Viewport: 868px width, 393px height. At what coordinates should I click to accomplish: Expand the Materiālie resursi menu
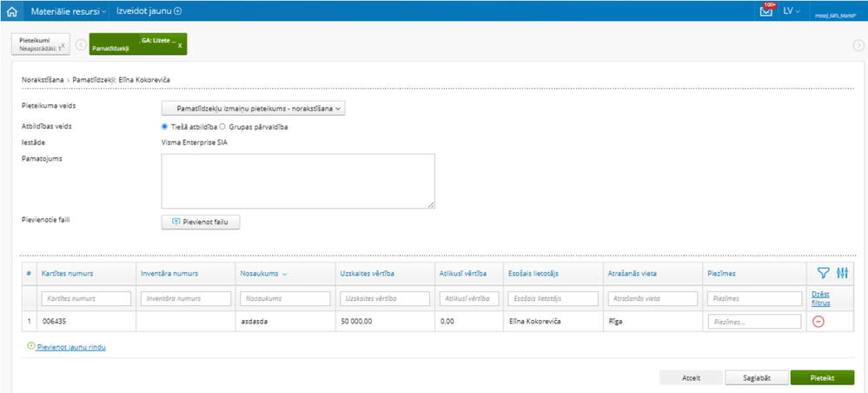point(68,10)
